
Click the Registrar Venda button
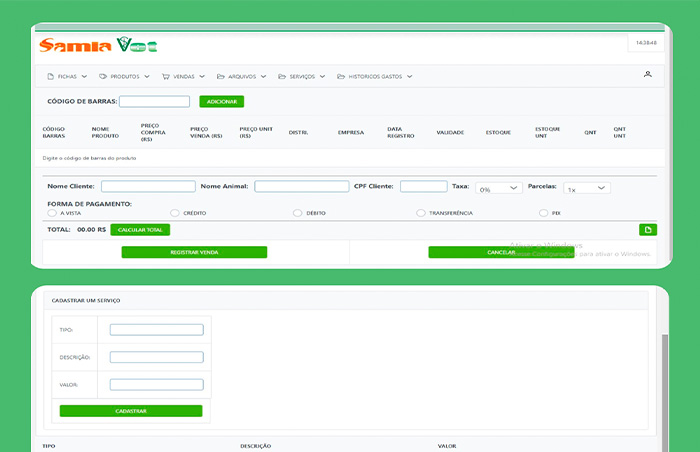pos(194,252)
